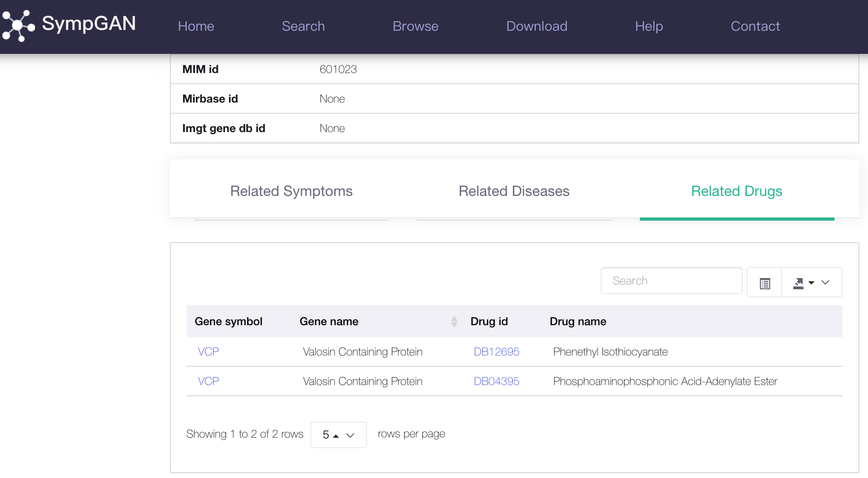Viewport: 868px width, 478px height.
Task: Click the SympGAN network logo icon
Action: 18,26
